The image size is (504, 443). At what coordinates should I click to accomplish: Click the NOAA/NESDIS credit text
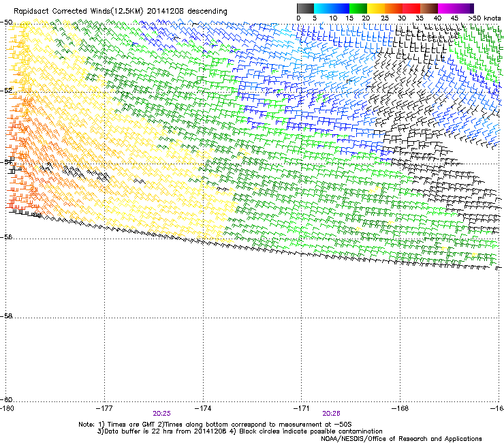click(401, 439)
